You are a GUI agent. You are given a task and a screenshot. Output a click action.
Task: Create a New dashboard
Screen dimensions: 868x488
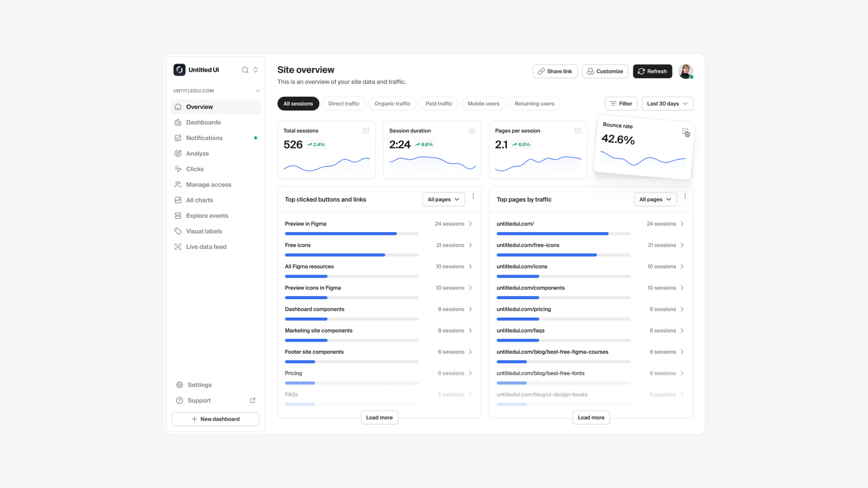215,419
